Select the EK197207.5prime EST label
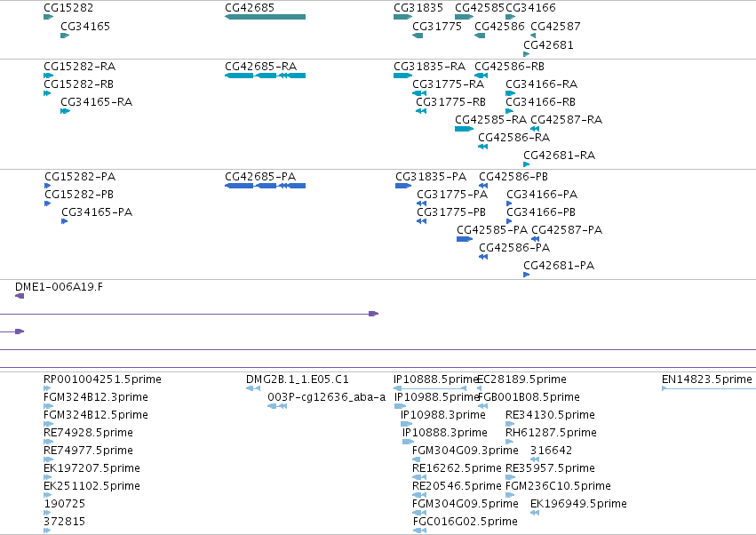756x535 pixels. [x=92, y=469]
